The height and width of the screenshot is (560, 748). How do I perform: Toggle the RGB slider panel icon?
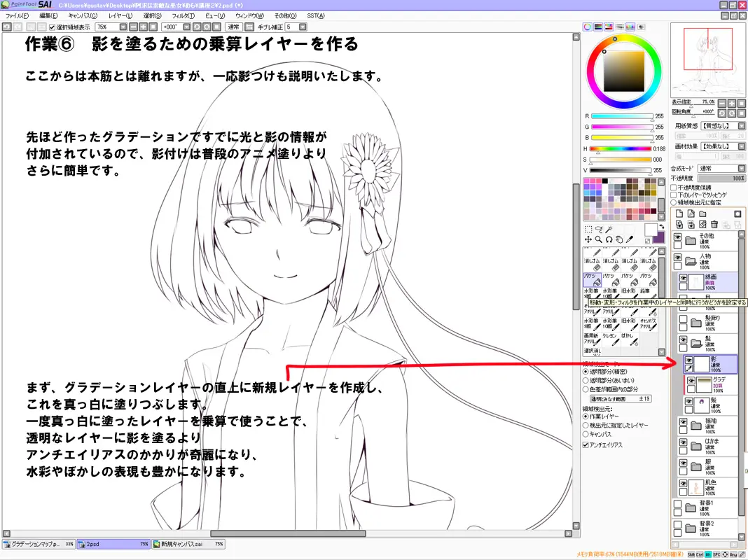[x=598, y=27]
